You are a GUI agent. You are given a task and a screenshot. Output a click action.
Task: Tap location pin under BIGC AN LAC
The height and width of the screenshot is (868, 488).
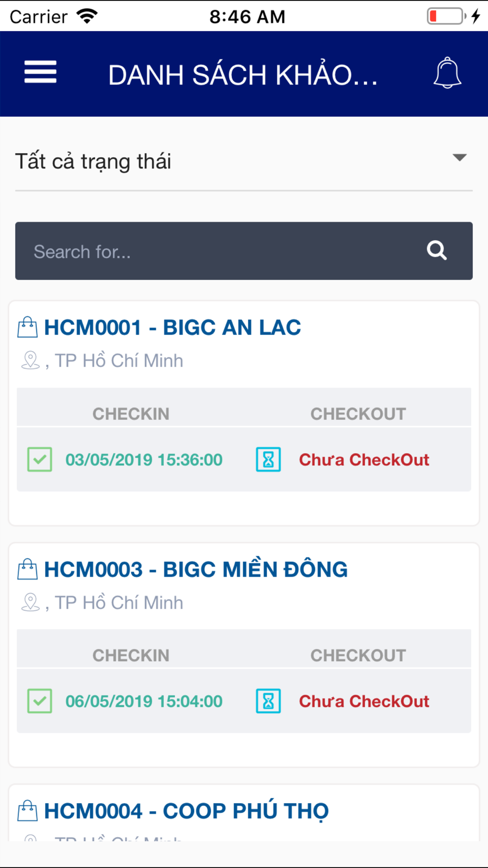click(30, 360)
